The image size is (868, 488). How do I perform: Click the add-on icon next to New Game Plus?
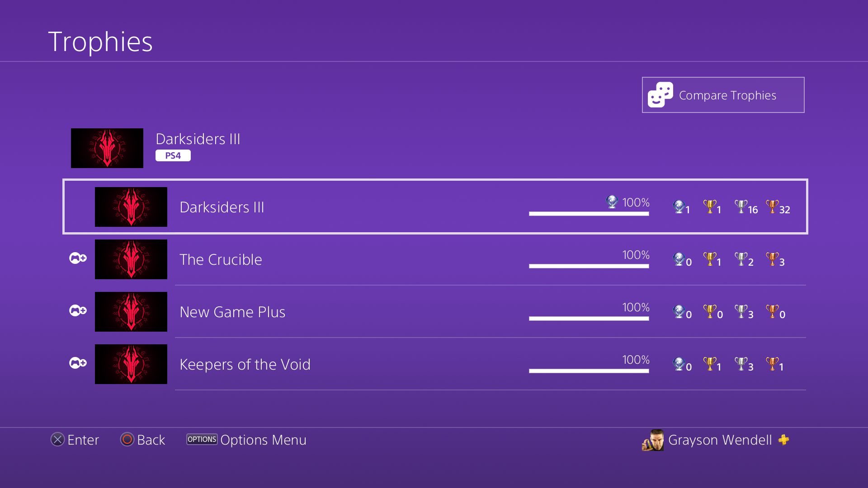click(78, 311)
